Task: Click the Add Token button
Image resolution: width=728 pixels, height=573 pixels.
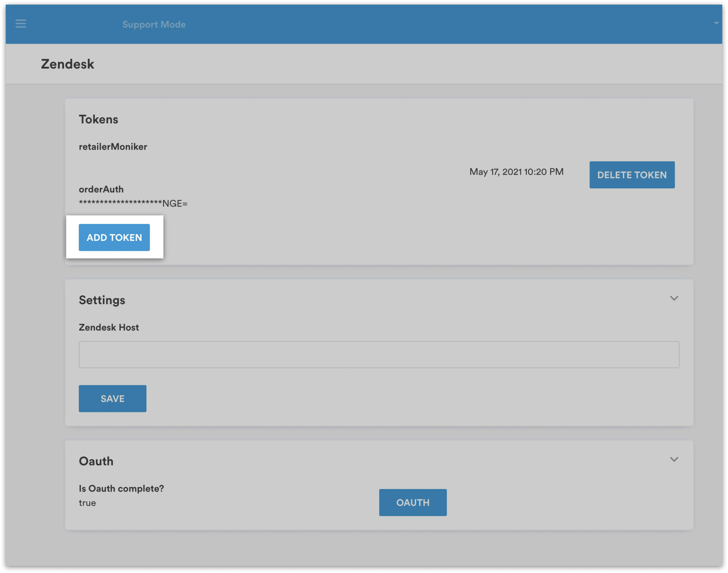Action: (x=114, y=237)
